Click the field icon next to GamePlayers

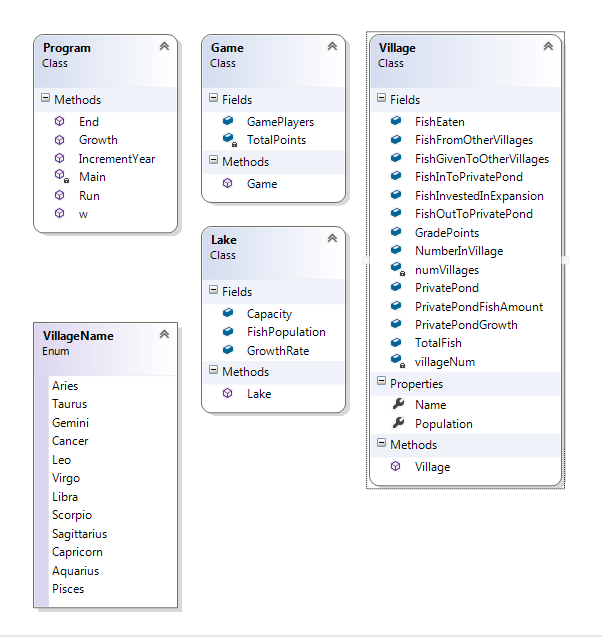[228, 121]
